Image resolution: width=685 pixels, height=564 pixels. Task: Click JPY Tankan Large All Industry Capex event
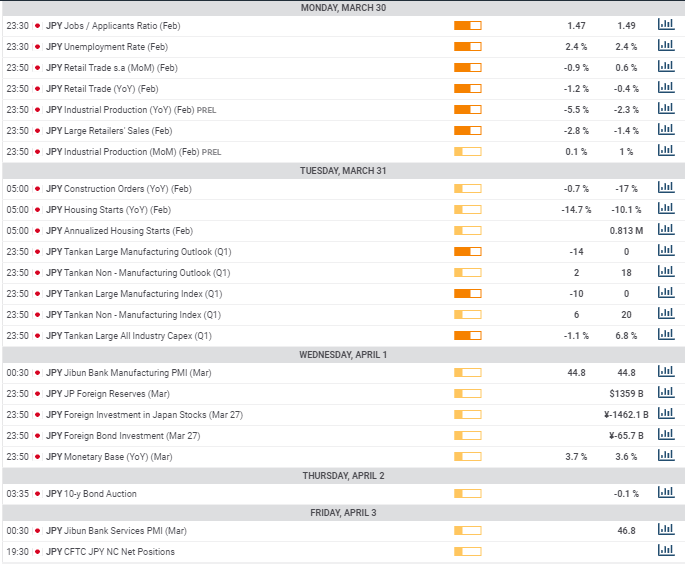click(x=129, y=335)
